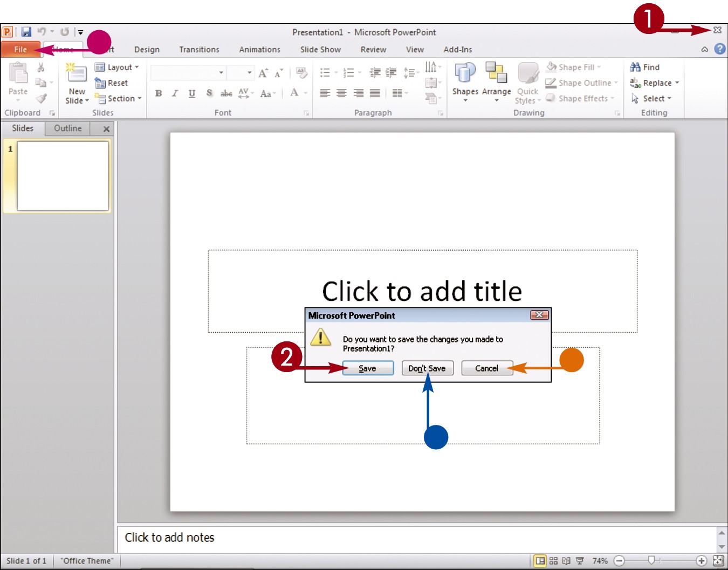Toggle Bold formatting

[x=159, y=93]
